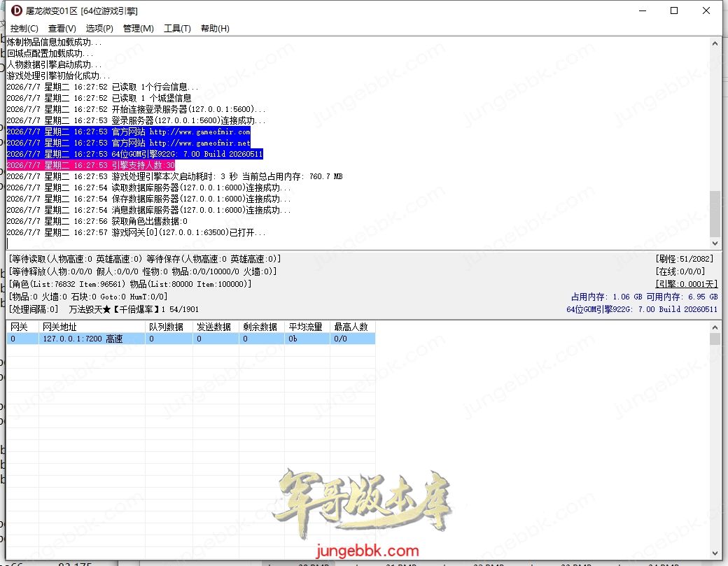The width and height of the screenshot is (728, 566).
Task: Open the 选项(P) menu
Action: tap(99, 28)
